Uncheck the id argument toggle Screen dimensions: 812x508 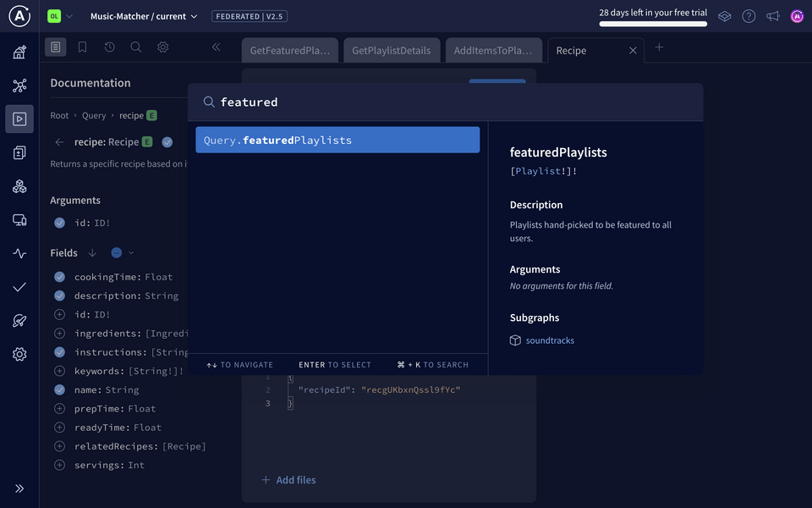(x=59, y=222)
